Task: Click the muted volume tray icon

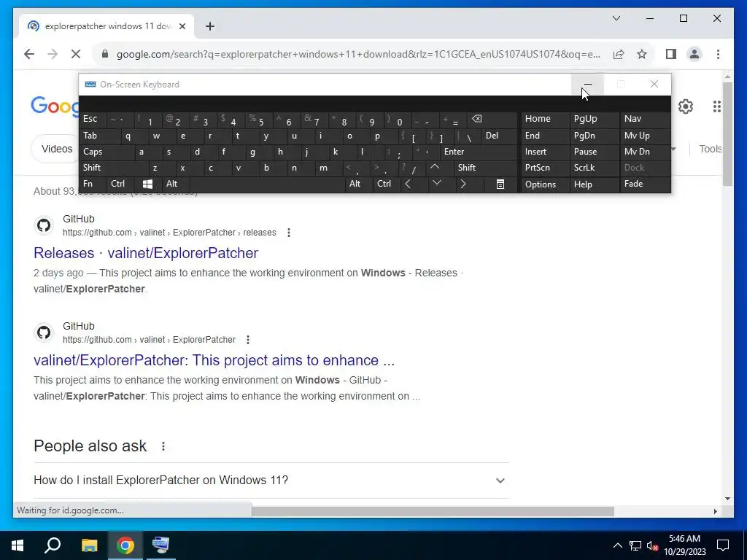Action: coord(652,545)
